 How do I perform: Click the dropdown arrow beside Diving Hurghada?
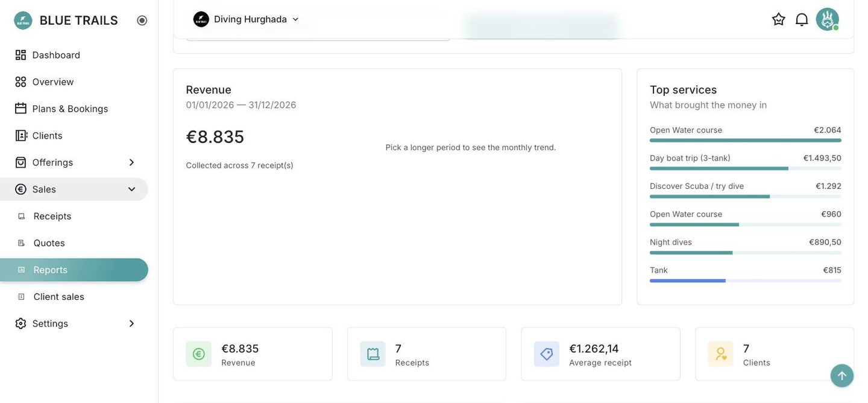(295, 19)
